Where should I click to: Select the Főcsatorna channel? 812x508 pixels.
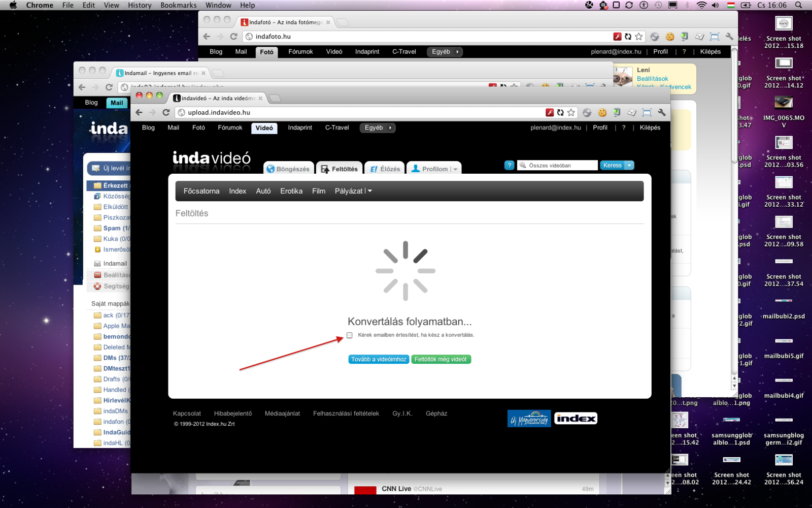coord(201,191)
